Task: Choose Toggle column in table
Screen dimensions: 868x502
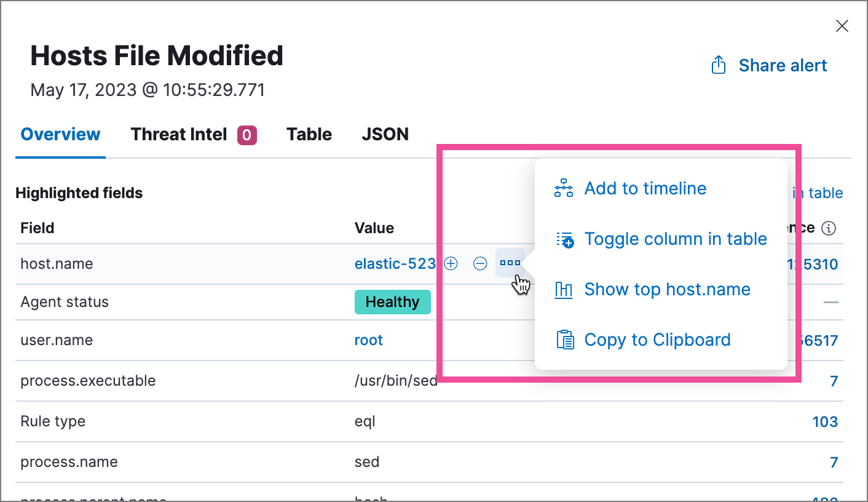Action: 675,239
